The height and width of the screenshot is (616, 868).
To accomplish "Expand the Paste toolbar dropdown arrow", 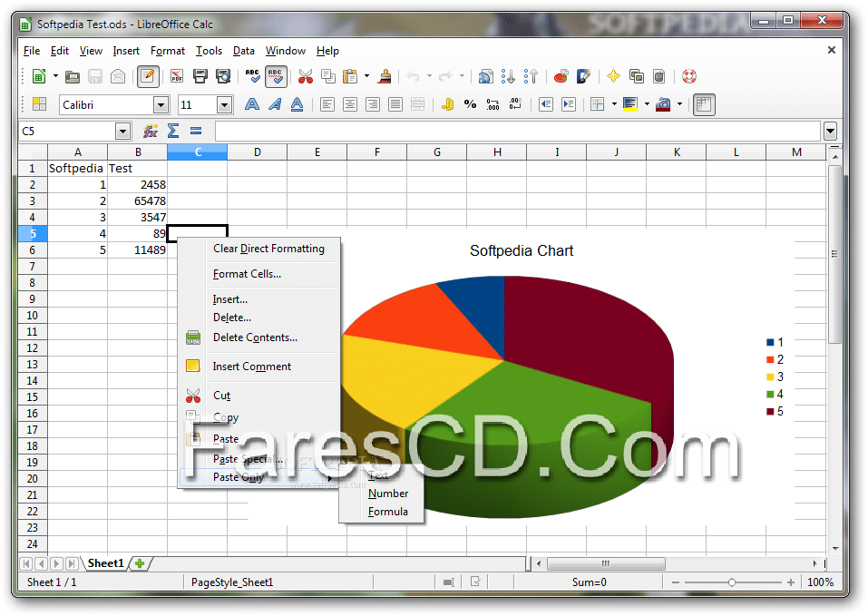I will pyautogui.click(x=366, y=76).
